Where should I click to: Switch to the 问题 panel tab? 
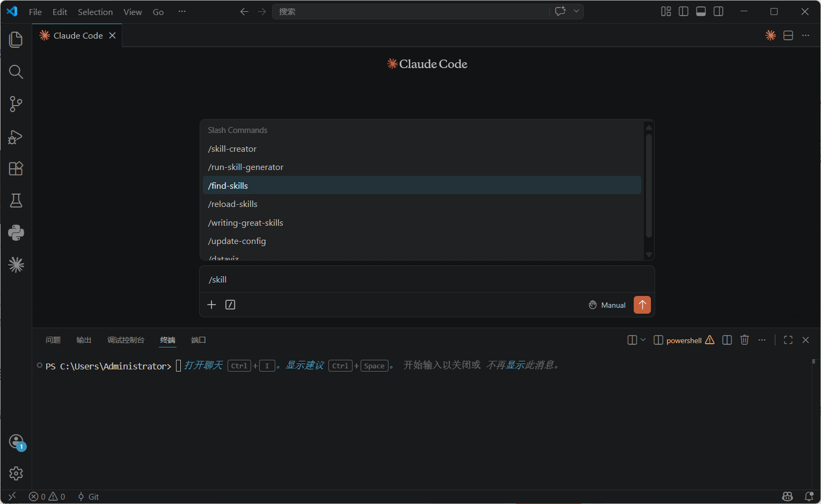53,340
